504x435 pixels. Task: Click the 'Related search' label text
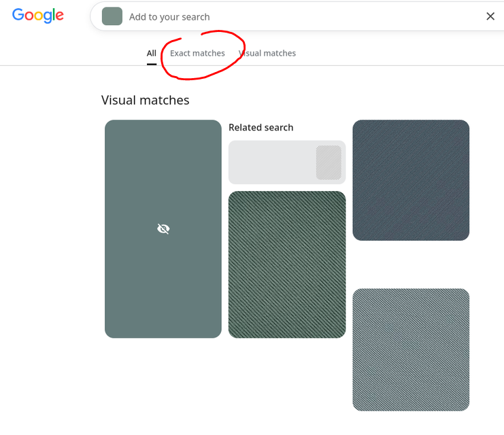261,128
